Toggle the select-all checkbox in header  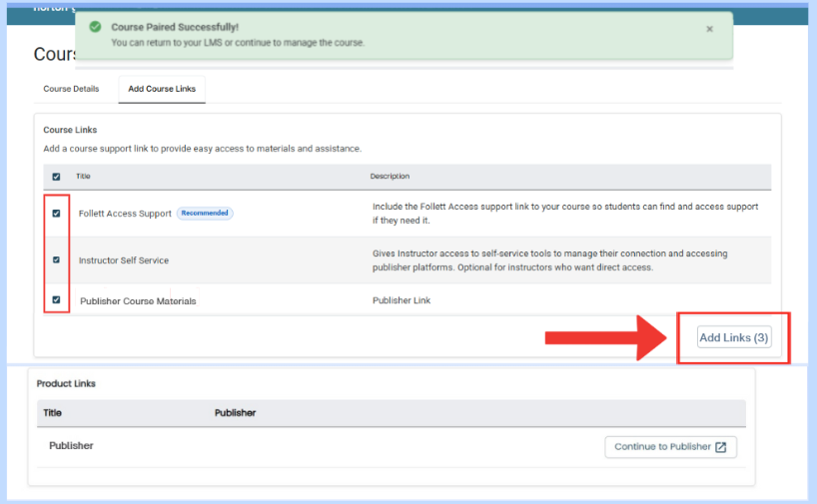56,177
